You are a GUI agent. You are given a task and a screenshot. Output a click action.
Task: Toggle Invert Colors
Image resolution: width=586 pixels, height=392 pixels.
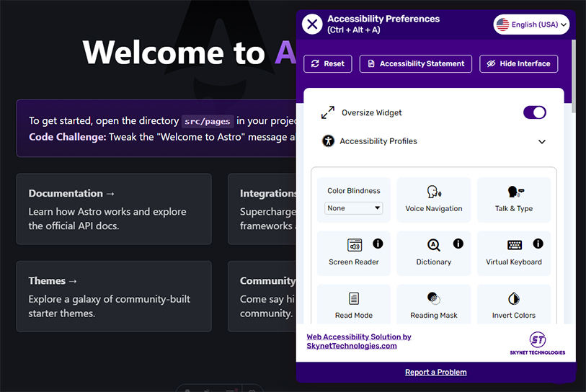514,304
